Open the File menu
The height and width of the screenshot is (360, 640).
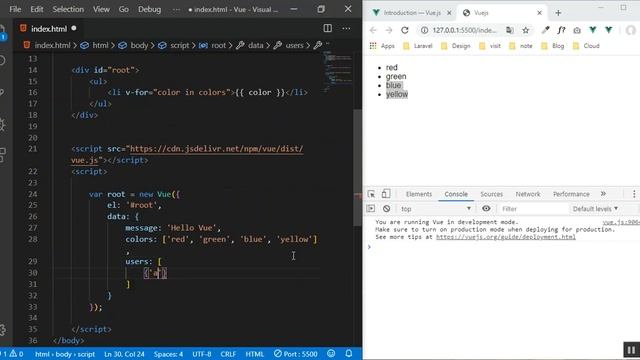15,9
